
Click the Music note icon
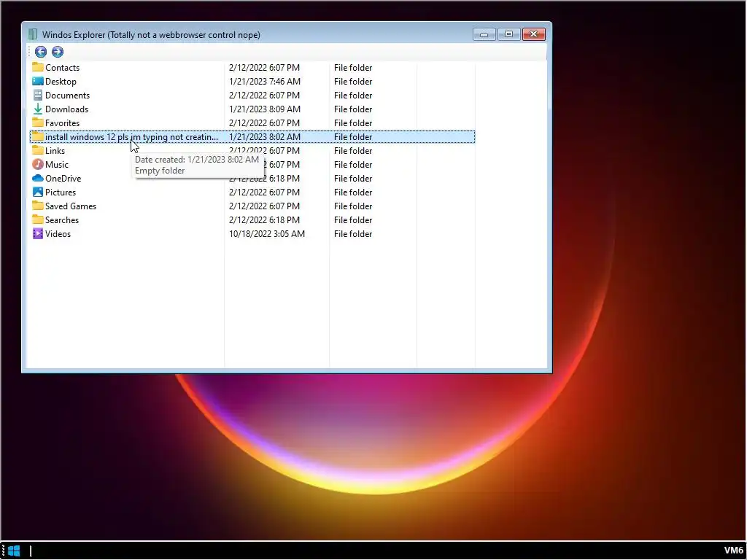[38, 164]
